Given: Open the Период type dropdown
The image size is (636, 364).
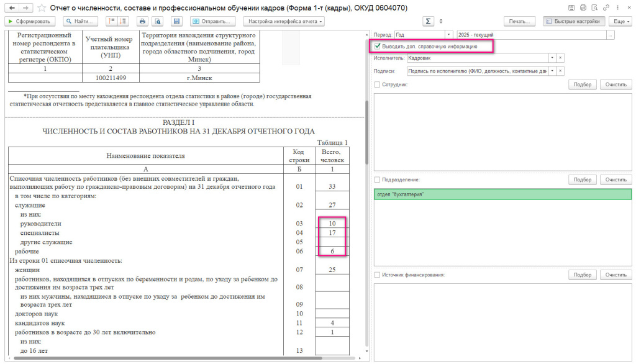Looking at the screenshot, I should point(450,35).
